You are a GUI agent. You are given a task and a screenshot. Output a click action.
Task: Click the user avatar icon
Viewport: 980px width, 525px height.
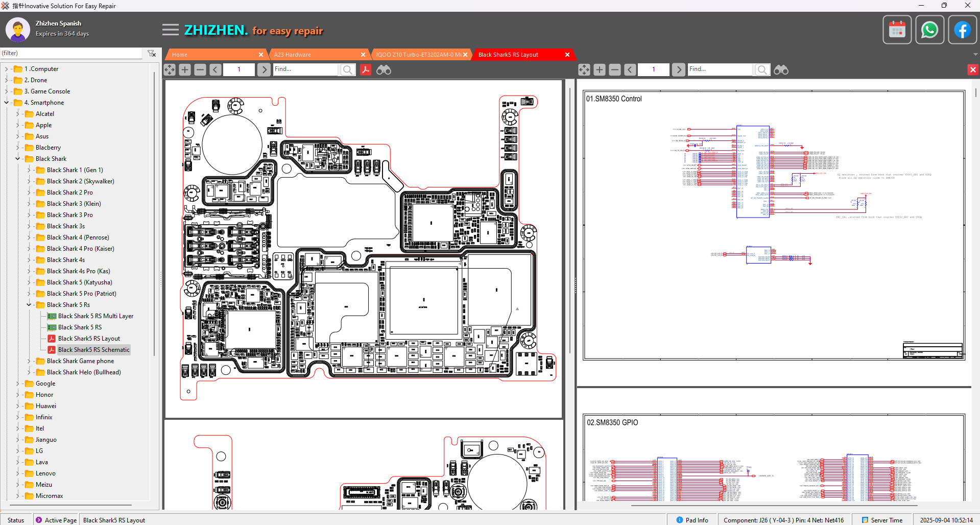coord(18,30)
